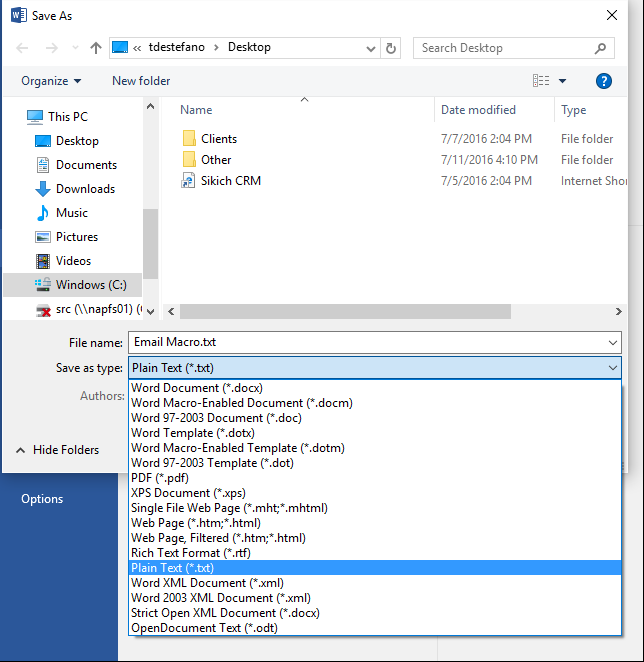Viewport: 644px width, 662px height.
Task: Click the Change your view icon
Action: (541, 81)
